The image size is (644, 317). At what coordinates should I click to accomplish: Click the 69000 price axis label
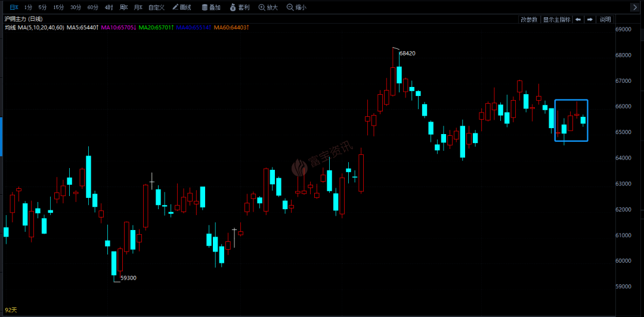click(623, 30)
